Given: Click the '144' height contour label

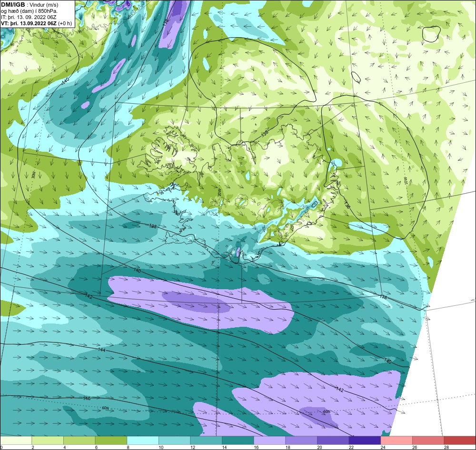Looking at the screenshot, I should (x=101, y=350).
